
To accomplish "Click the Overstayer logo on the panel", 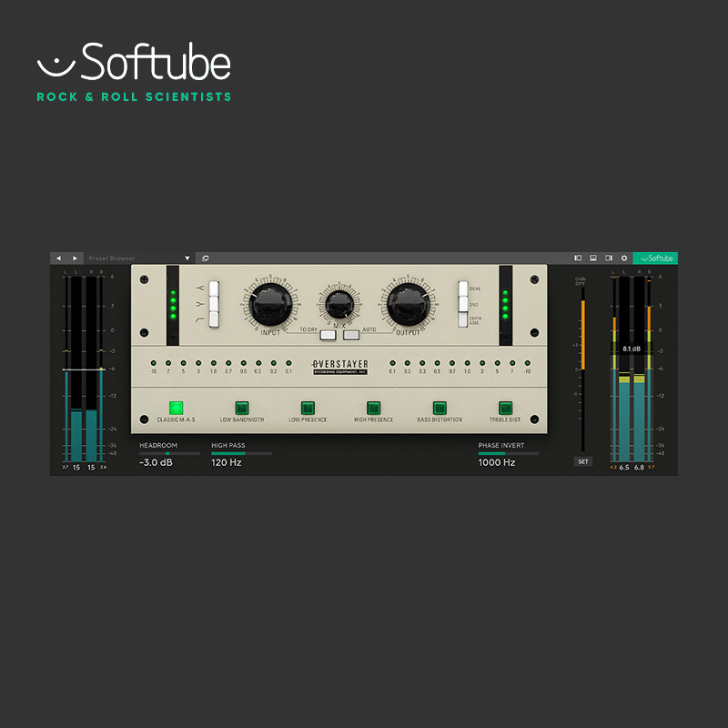I will tap(340, 367).
